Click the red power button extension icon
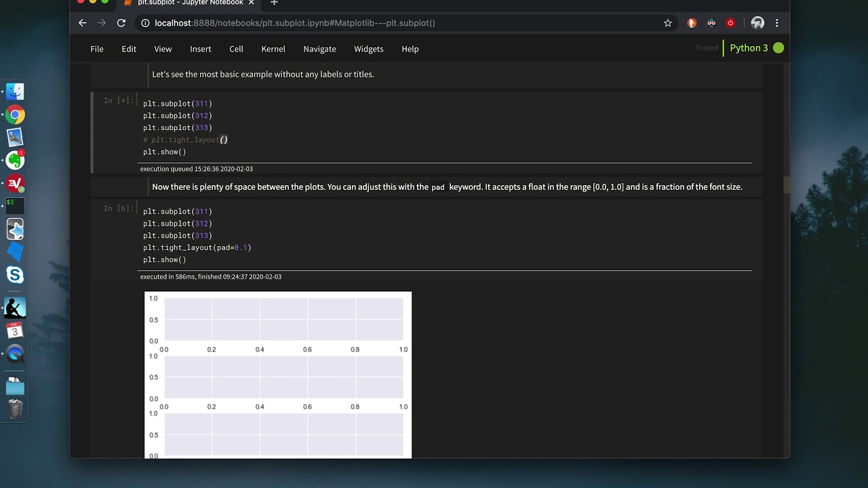Image resolution: width=868 pixels, height=488 pixels. (x=730, y=23)
